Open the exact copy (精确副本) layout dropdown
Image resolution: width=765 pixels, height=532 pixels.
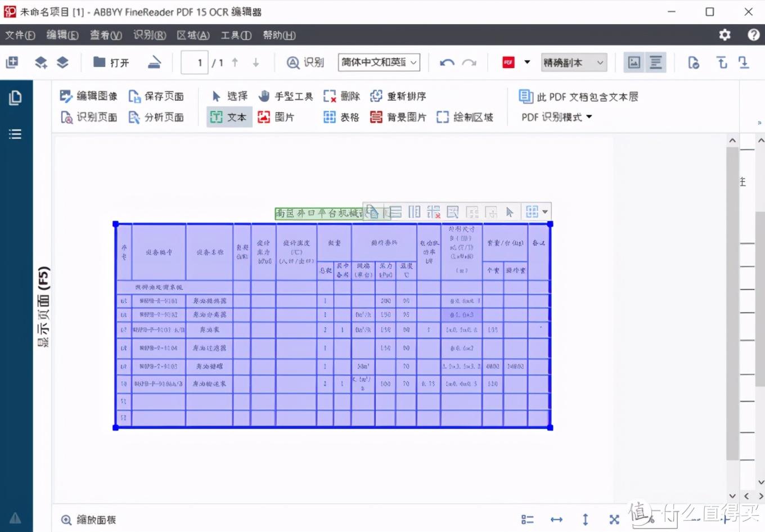573,62
